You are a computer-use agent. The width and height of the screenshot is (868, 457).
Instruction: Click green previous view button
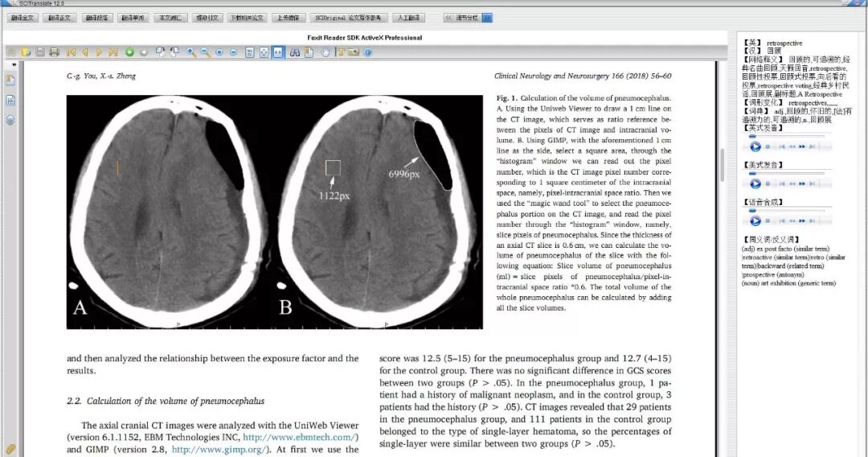coord(129,52)
